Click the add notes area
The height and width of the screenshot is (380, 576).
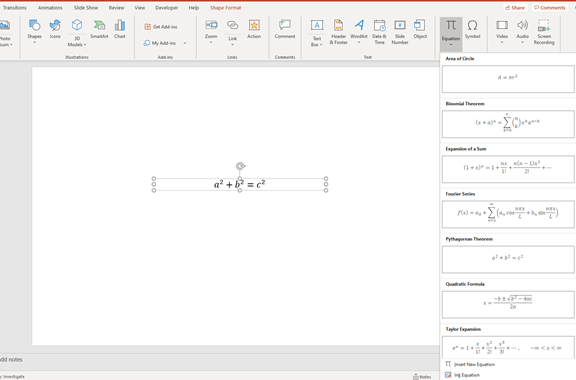pos(11,359)
